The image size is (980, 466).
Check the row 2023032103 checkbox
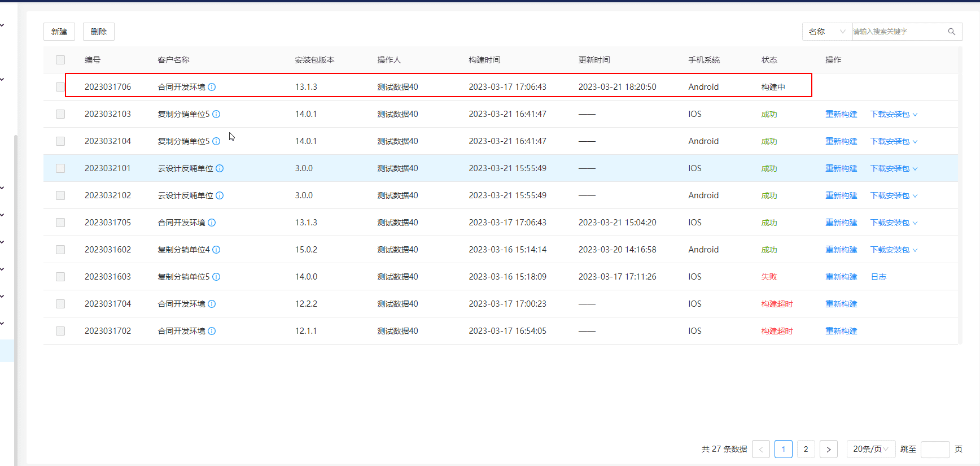point(60,114)
